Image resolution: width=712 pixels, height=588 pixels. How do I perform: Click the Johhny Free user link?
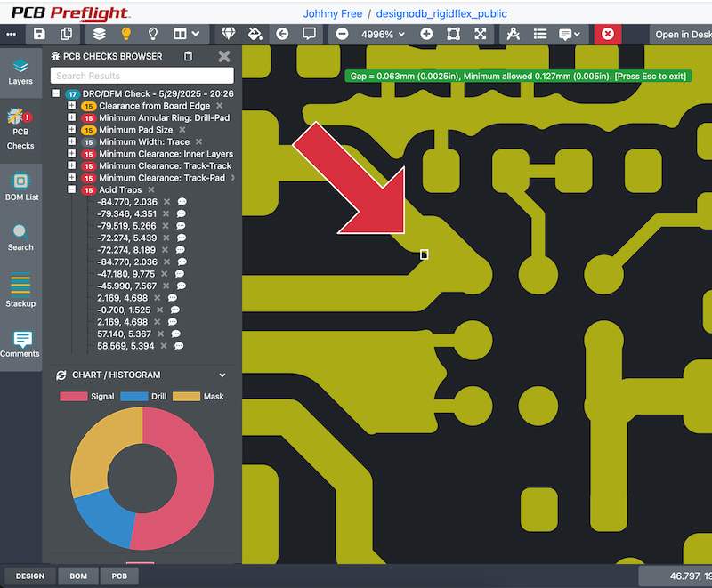coord(333,13)
